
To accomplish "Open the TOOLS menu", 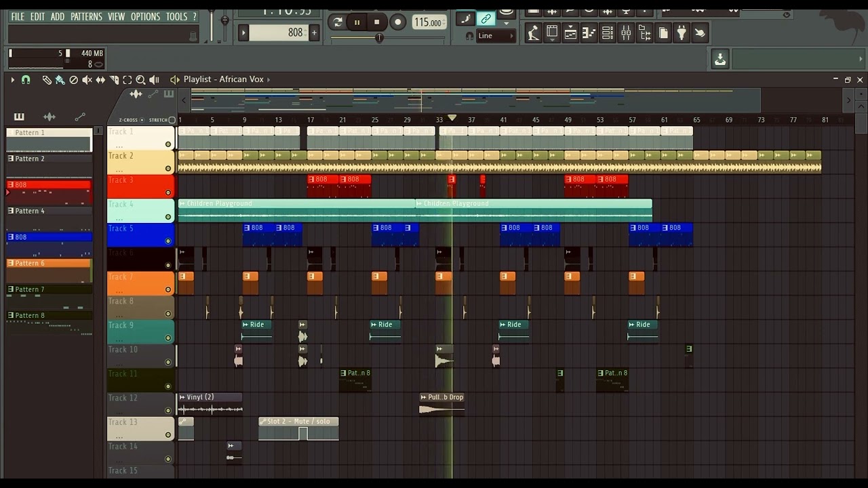I will [x=176, y=17].
